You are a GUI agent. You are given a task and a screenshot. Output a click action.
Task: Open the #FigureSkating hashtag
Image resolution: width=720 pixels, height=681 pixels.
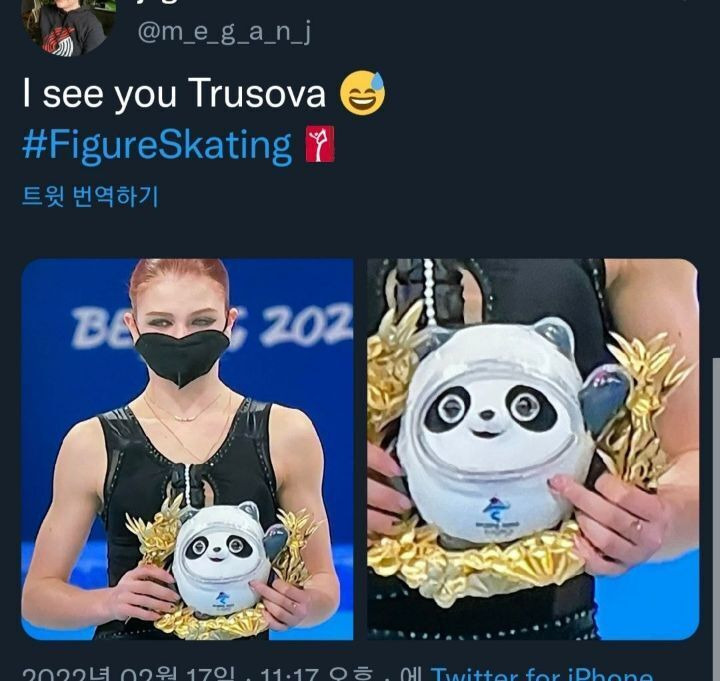pyautogui.click(x=157, y=146)
